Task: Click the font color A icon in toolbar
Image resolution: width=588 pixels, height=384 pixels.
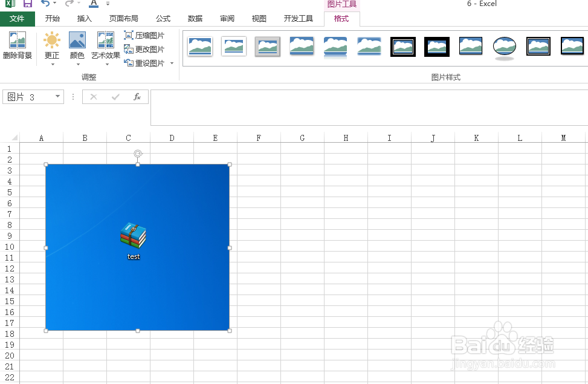Action: click(94, 4)
